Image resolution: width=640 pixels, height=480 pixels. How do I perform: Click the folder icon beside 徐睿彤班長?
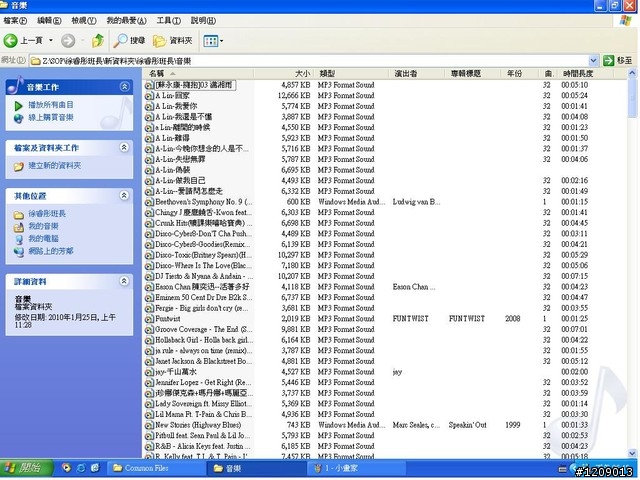[18, 214]
